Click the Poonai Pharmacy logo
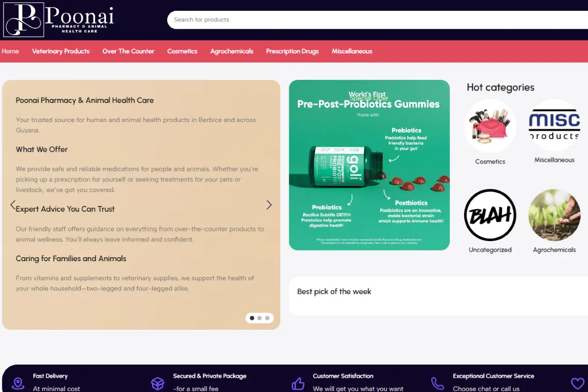Image resolution: width=588 pixels, height=392 pixels. pos(59,20)
